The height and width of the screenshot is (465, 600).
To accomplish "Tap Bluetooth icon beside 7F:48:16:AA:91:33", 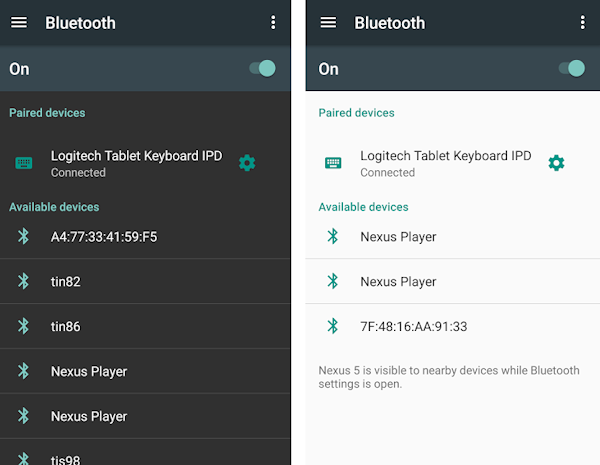I will [333, 326].
